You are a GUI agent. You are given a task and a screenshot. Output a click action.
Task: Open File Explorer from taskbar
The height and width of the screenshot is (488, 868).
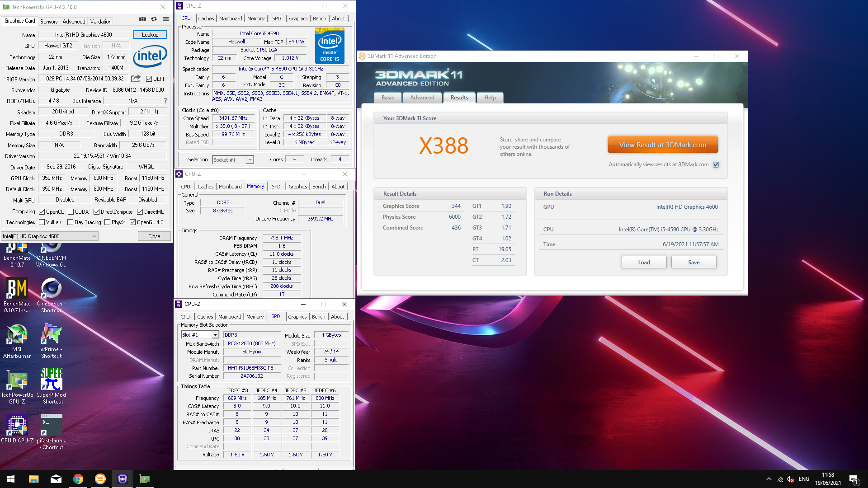[x=33, y=479]
